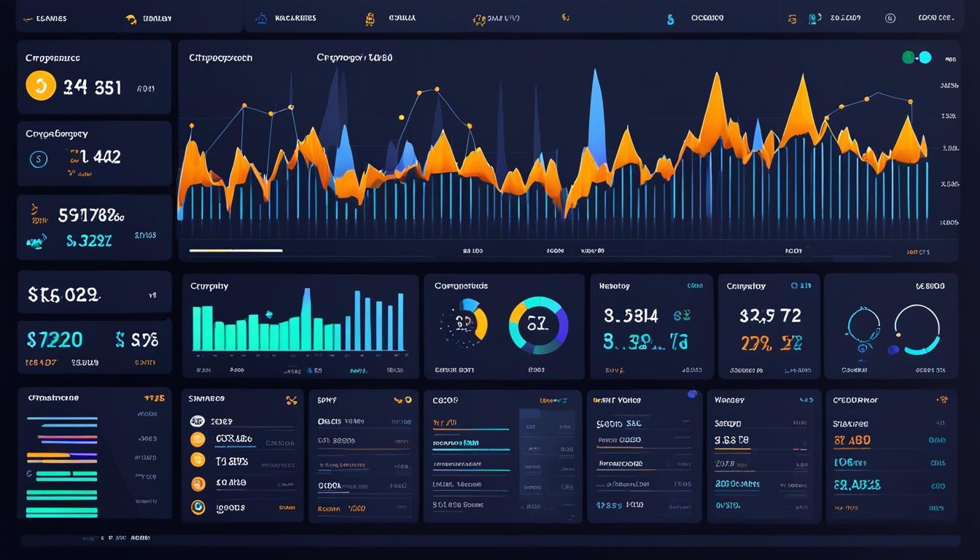Click the orange horizontal bar in the bottom-left chart
The width and height of the screenshot is (980, 560).
(x=48, y=455)
